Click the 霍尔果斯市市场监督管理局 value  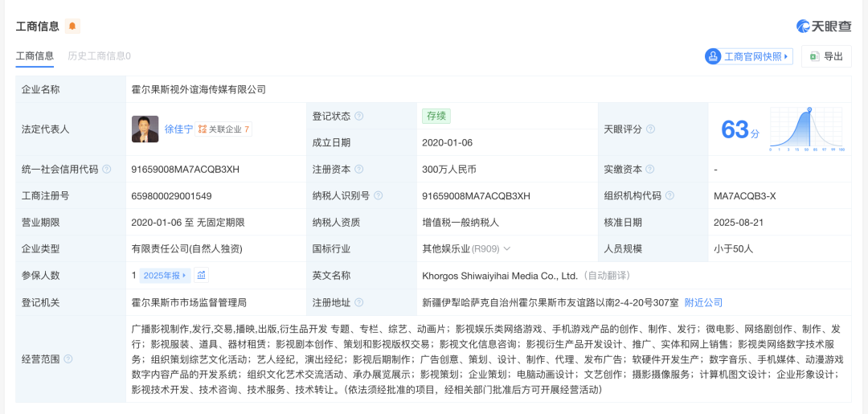189,303
